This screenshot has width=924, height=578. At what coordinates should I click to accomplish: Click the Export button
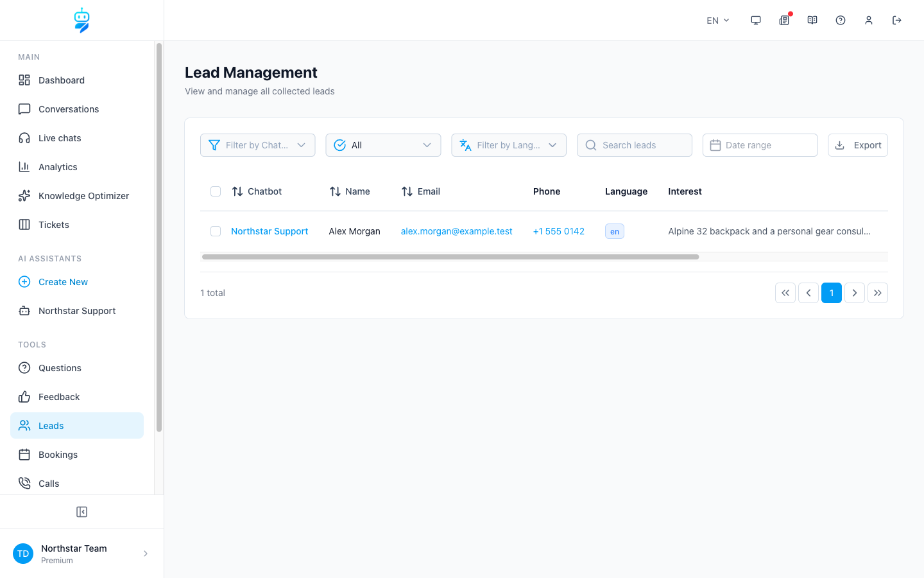858,145
